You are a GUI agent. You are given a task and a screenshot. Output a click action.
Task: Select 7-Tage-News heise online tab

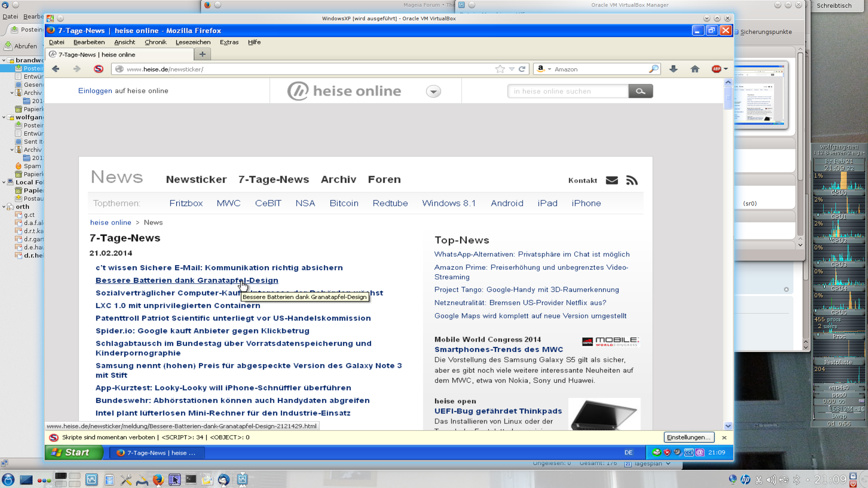[x=120, y=54]
